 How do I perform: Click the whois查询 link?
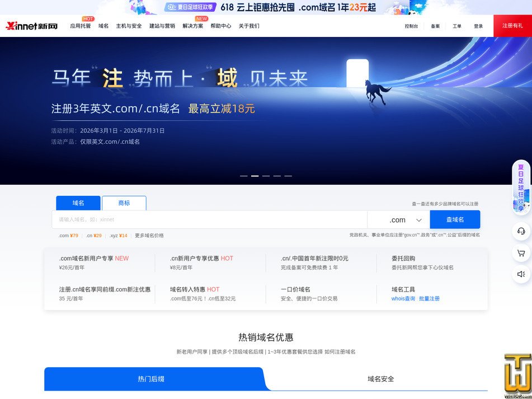(x=403, y=299)
